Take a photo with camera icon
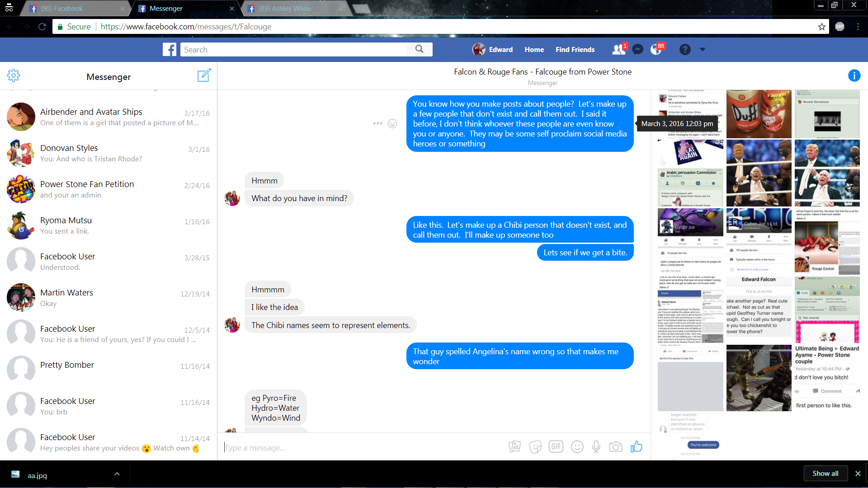 (x=615, y=447)
